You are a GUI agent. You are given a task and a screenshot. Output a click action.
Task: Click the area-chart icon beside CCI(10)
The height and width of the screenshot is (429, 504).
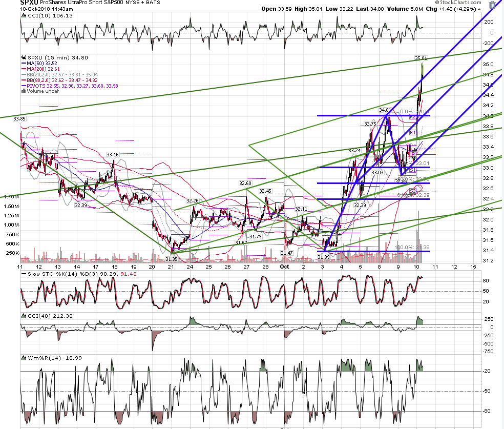[x=24, y=15]
